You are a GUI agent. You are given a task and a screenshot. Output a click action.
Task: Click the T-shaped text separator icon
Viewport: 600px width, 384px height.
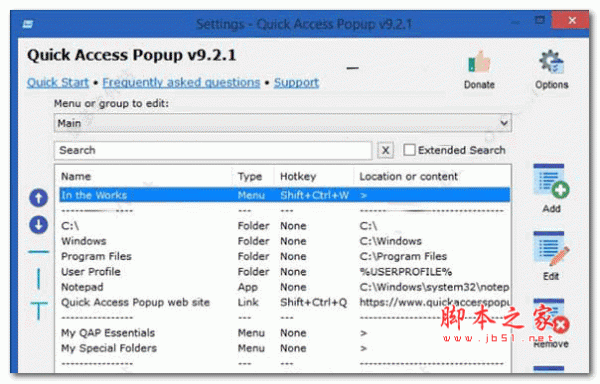(x=39, y=311)
